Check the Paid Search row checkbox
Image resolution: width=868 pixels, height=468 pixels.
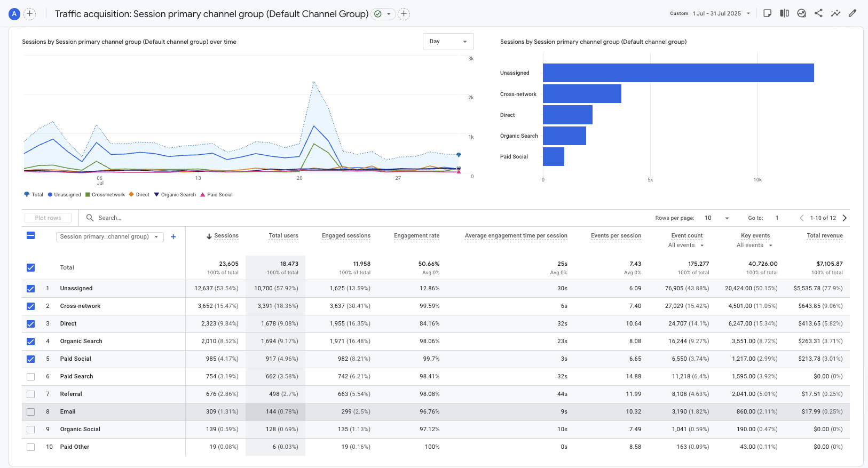tap(31, 377)
